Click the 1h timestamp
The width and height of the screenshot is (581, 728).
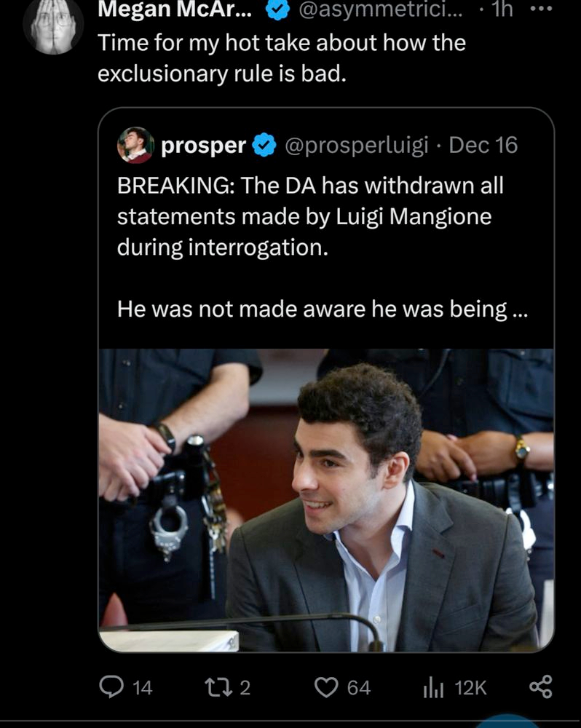click(502, 10)
